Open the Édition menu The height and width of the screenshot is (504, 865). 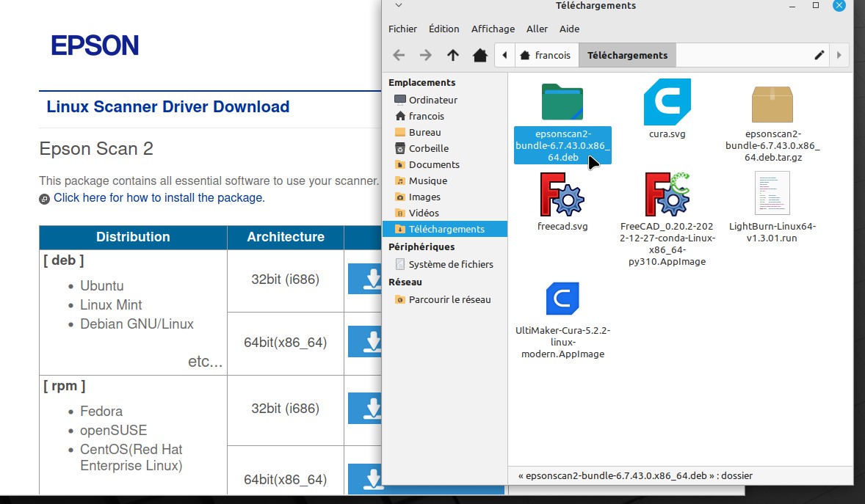click(444, 29)
